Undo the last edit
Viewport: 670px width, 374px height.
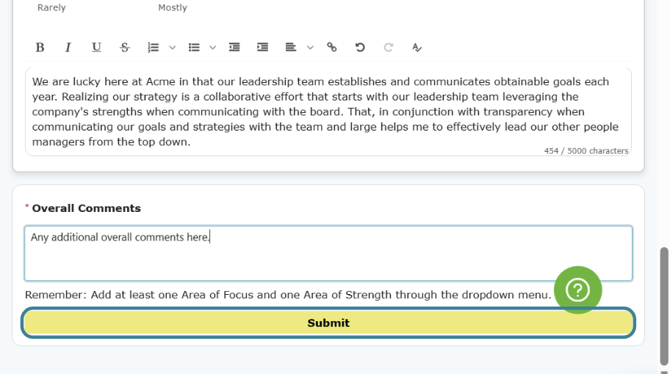360,47
